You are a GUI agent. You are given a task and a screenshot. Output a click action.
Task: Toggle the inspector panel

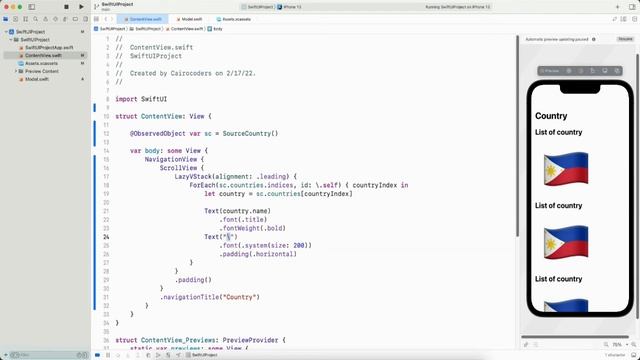pyautogui.click(x=632, y=7)
